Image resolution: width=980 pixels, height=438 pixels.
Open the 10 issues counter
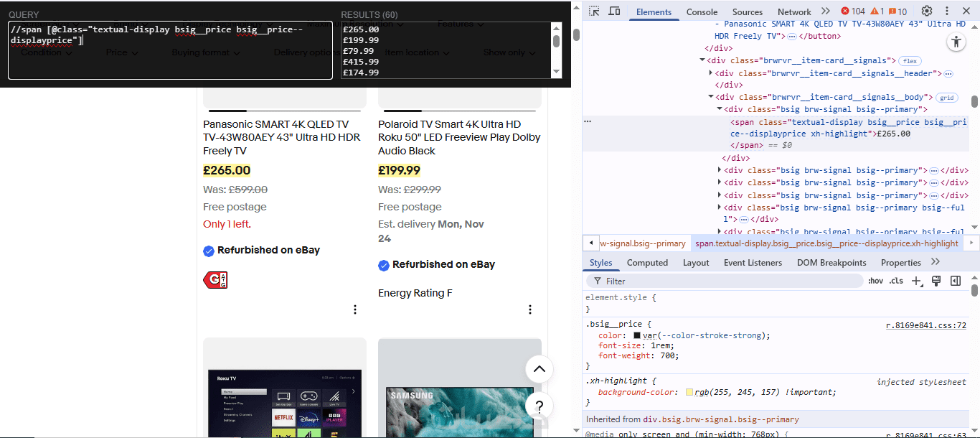(x=897, y=11)
